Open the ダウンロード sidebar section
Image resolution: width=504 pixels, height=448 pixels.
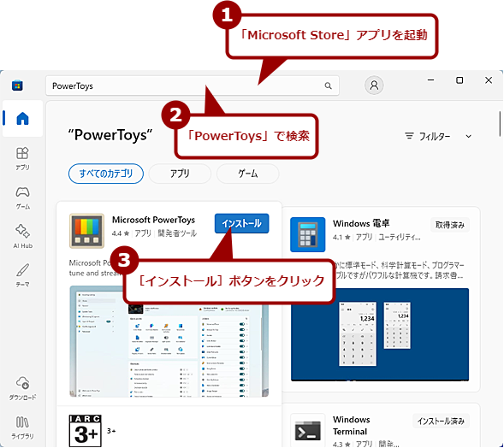coord(22,388)
